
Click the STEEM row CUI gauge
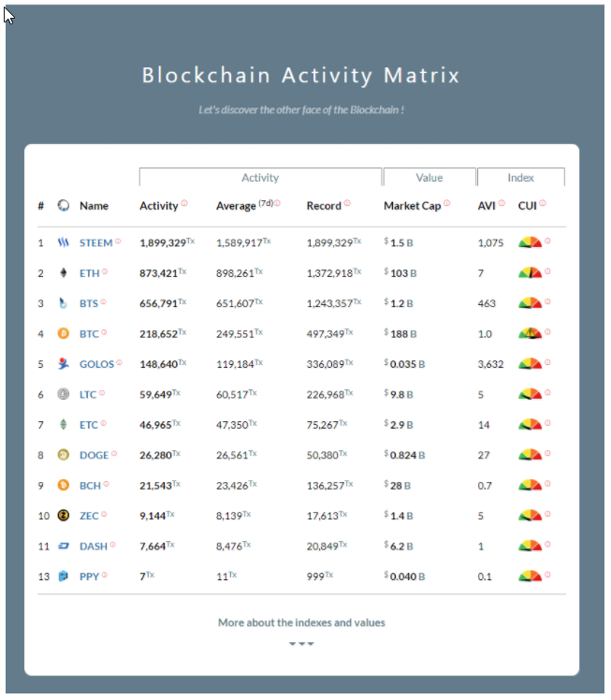pos(530,242)
